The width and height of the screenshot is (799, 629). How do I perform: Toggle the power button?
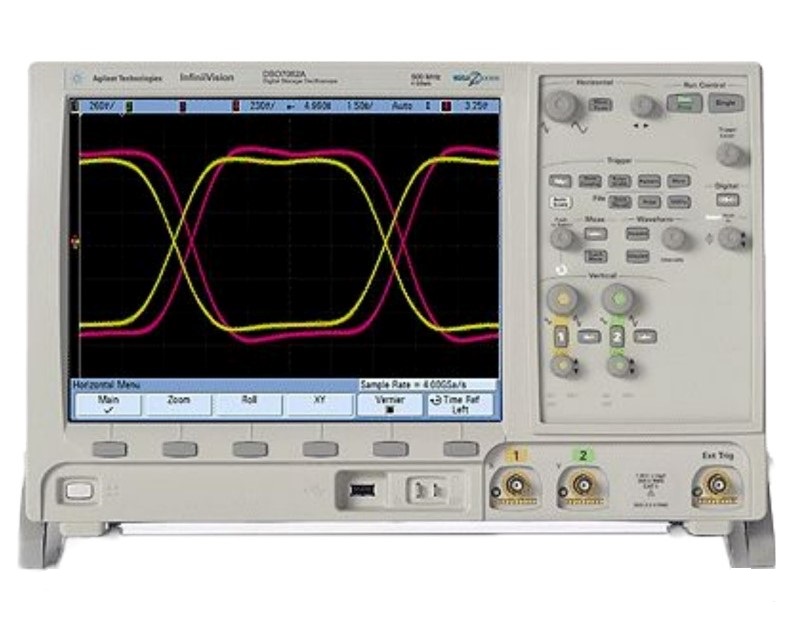[x=78, y=490]
